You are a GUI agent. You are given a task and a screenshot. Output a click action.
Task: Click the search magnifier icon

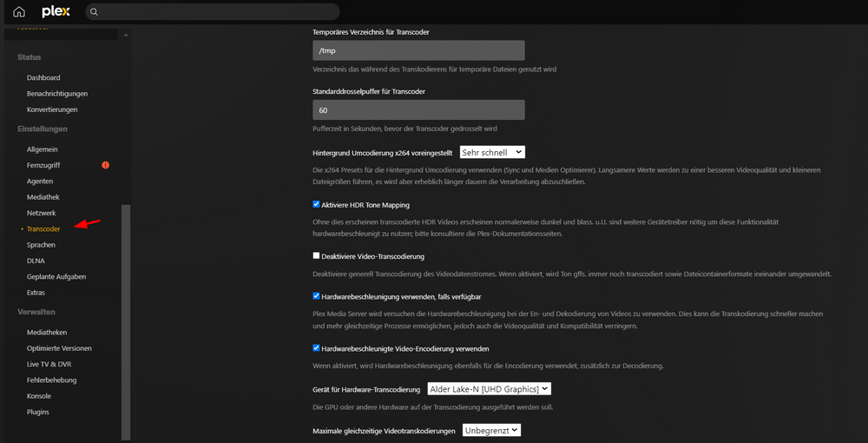coord(94,11)
